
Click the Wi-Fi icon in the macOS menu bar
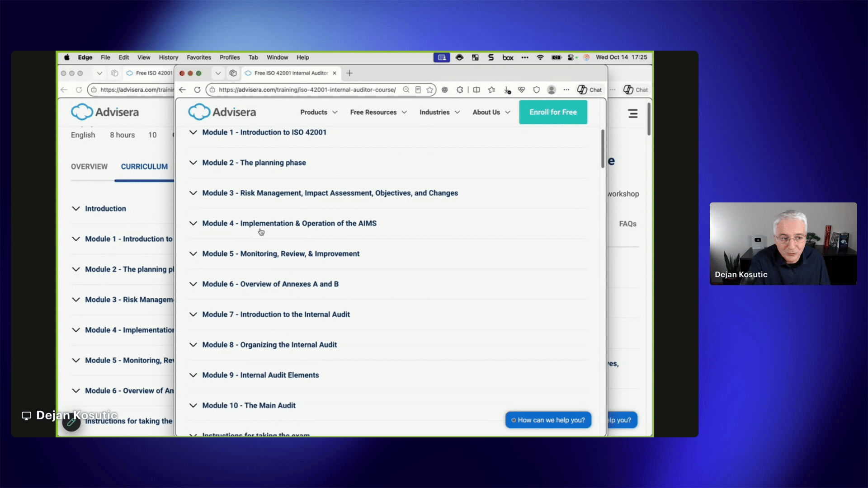coord(540,57)
